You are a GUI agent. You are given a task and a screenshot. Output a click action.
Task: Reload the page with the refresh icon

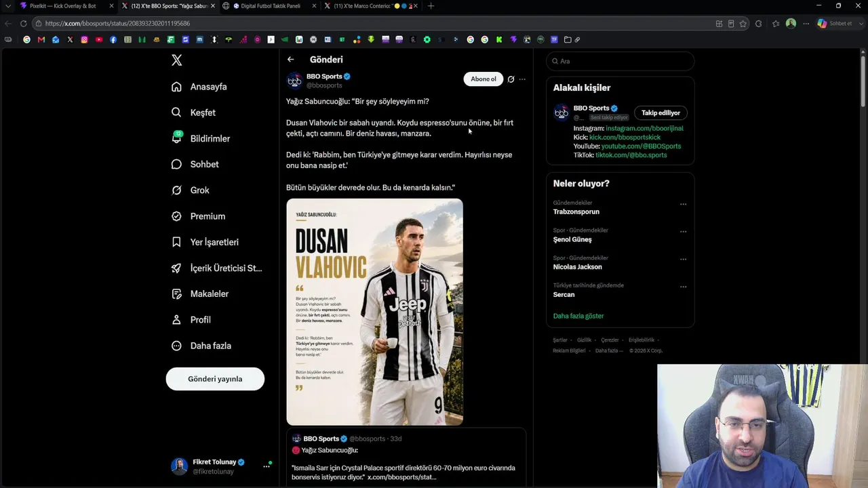click(x=23, y=23)
